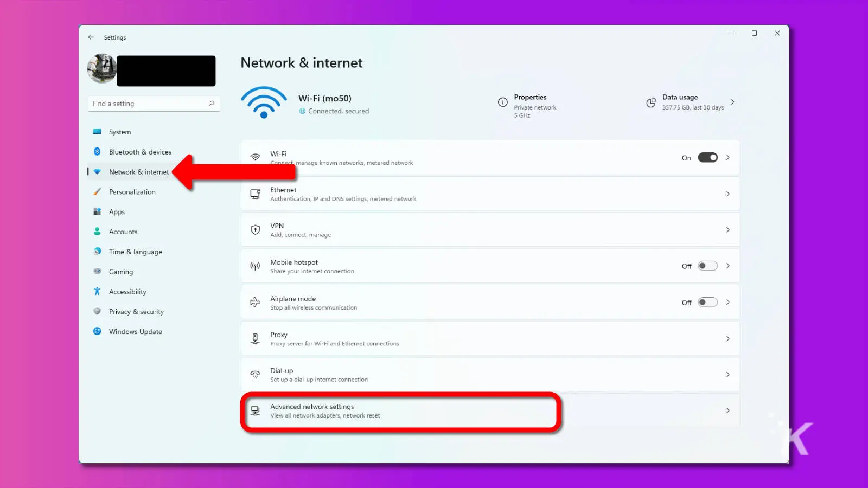
Task: Open Proxy settings row
Action: pyautogui.click(x=490, y=338)
